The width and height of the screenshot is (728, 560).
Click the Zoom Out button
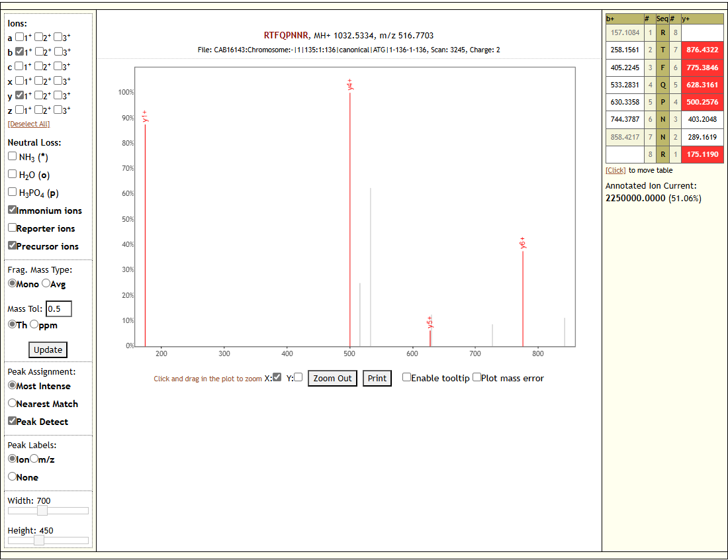332,378
